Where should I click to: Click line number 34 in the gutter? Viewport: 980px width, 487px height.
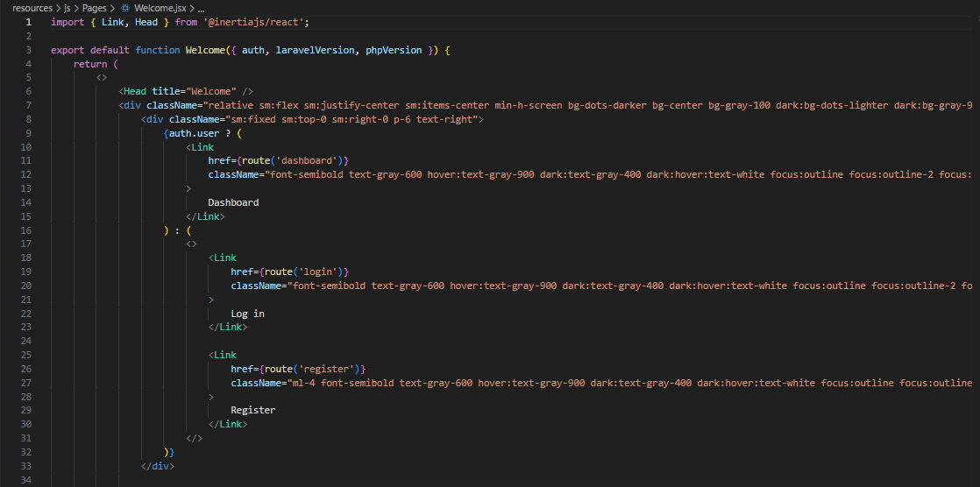pyautogui.click(x=25, y=480)
